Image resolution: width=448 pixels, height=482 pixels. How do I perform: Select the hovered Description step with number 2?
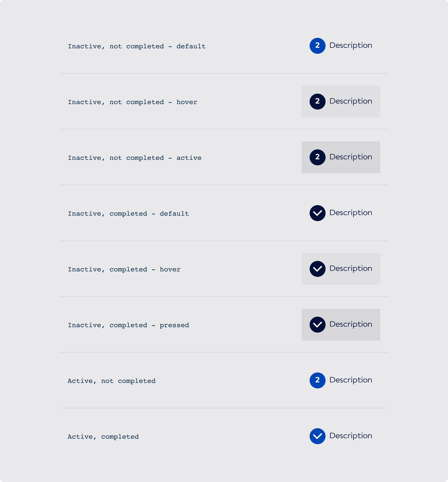[x=351, y=101]
